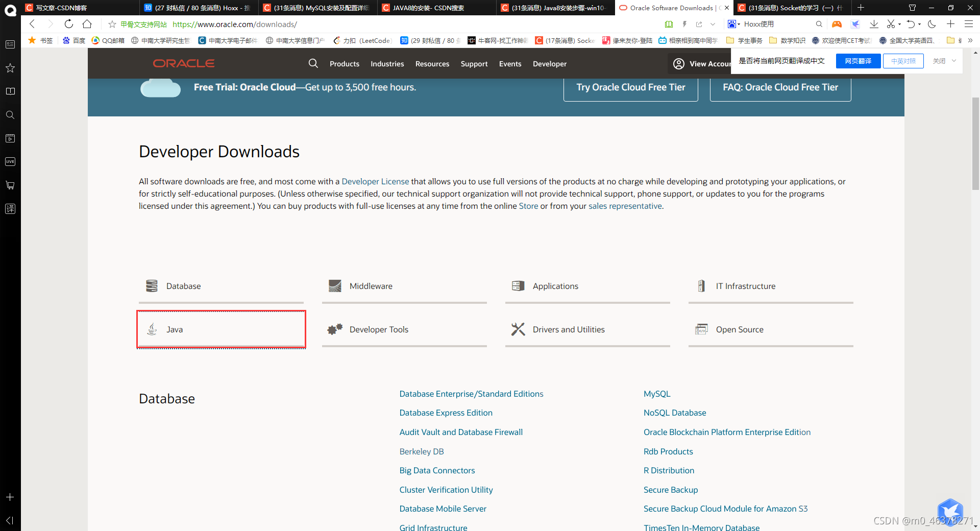Open a new browser tab
Viewport: 980px width, 531px height.
[861, 8]
